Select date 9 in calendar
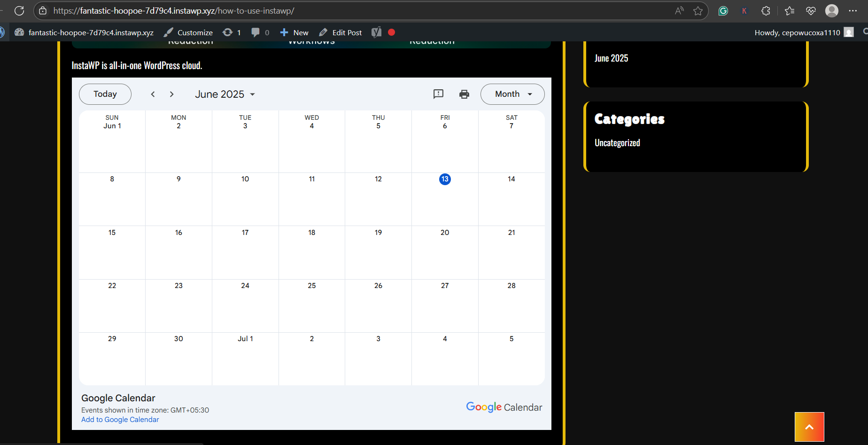 tap(178, 179)
